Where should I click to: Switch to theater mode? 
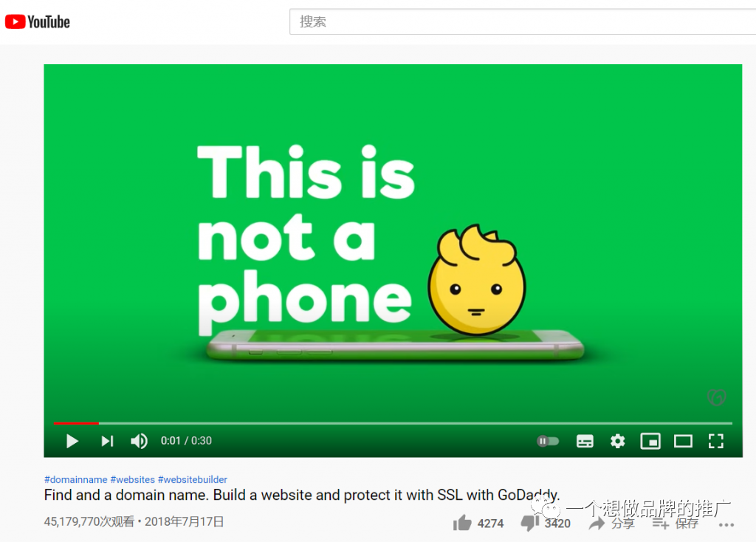(683, 441)
